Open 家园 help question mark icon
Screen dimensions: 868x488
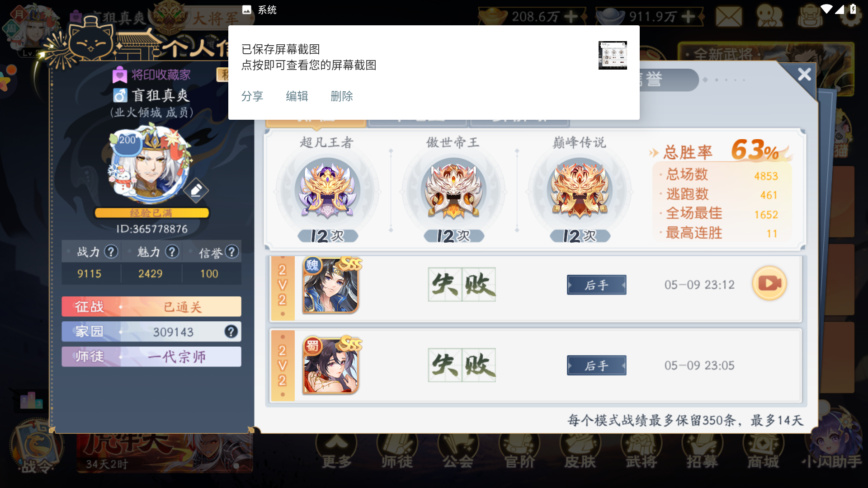click(x=231, y=332)
